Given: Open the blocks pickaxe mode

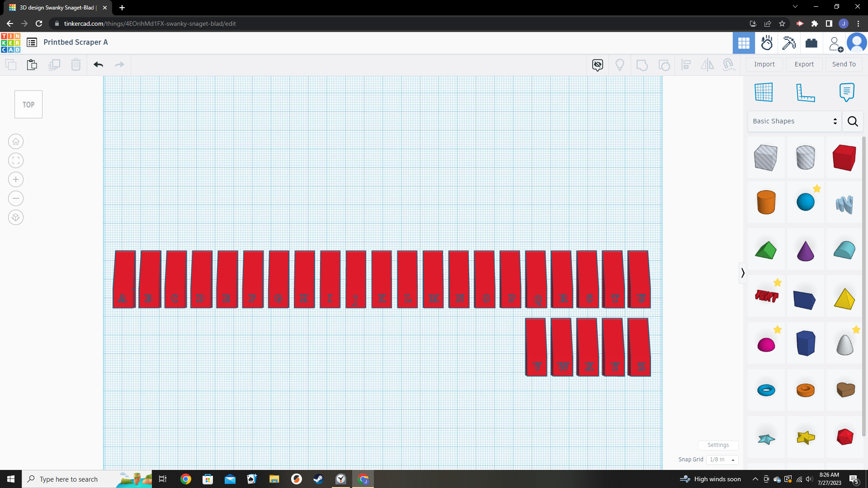Looking at the screenshot, I should tap(789, 43).
